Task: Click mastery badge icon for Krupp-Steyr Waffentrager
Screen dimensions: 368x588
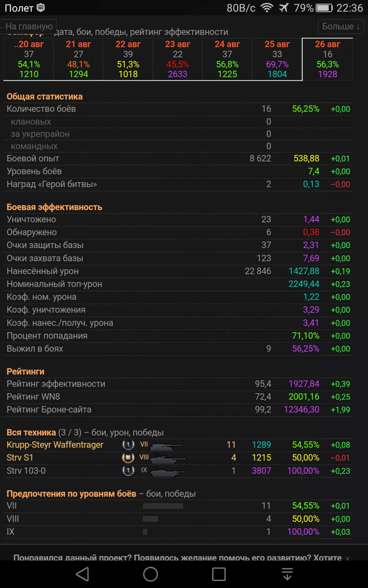Action: [128, 445]
